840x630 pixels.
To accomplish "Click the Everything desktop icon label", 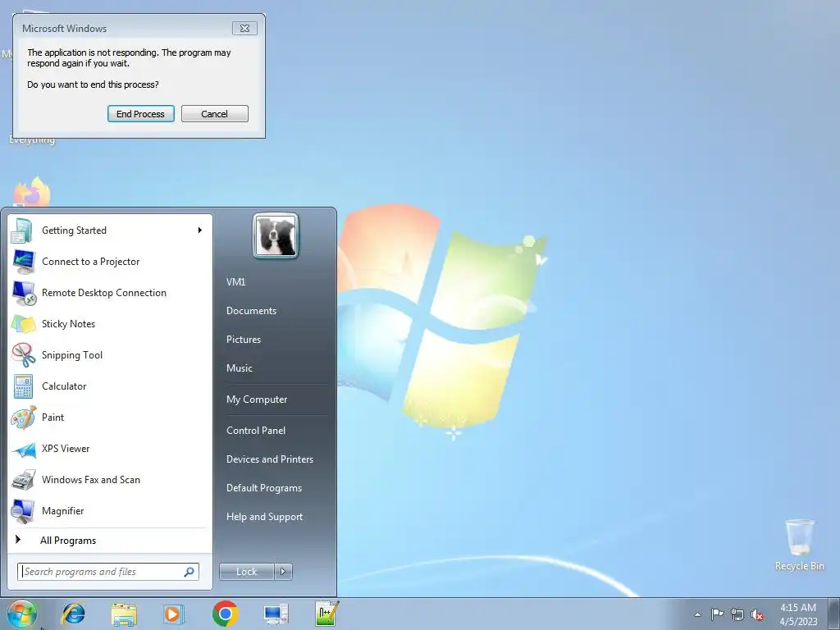I will pyautogui.click(x=32, y=139).
